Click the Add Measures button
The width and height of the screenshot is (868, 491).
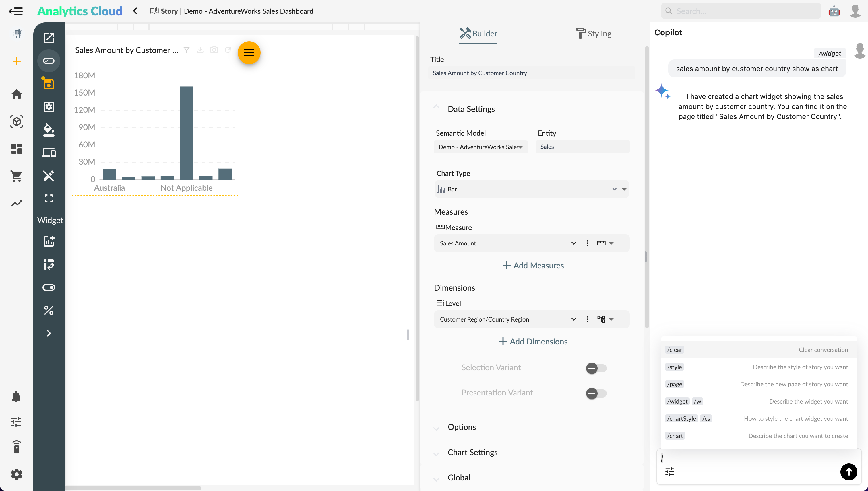point(532,265)
